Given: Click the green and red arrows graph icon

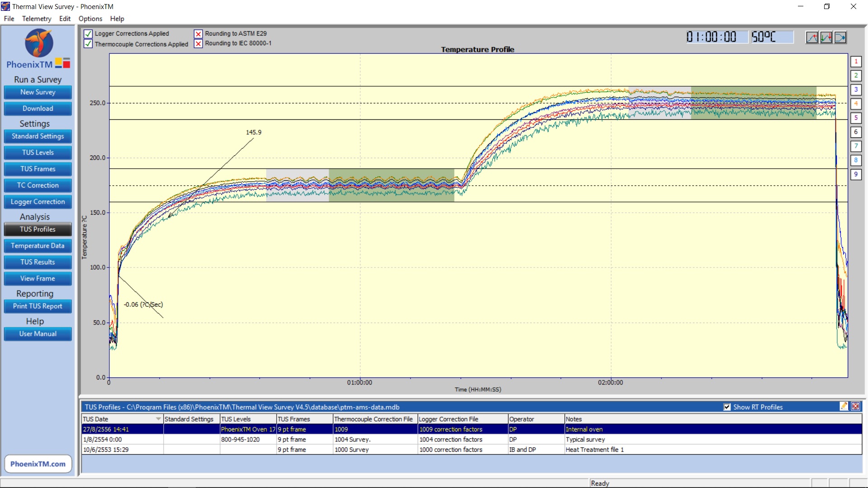Looking at the screenshot, I should click(x=826, y=38).
